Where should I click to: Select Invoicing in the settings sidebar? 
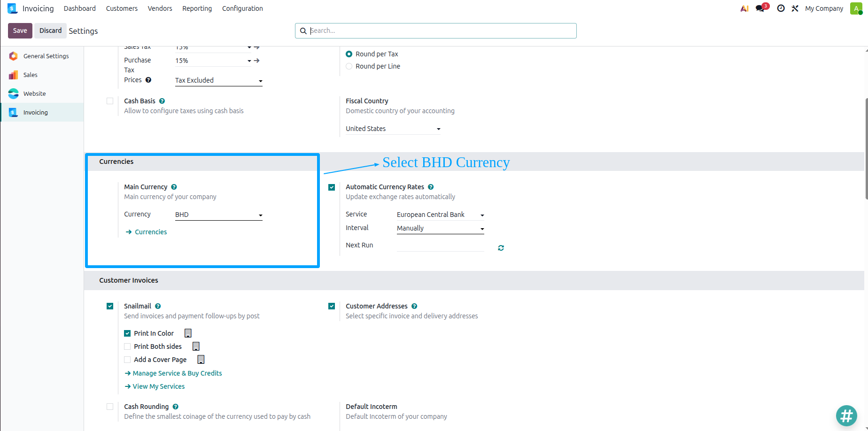(x=42, y=112)
